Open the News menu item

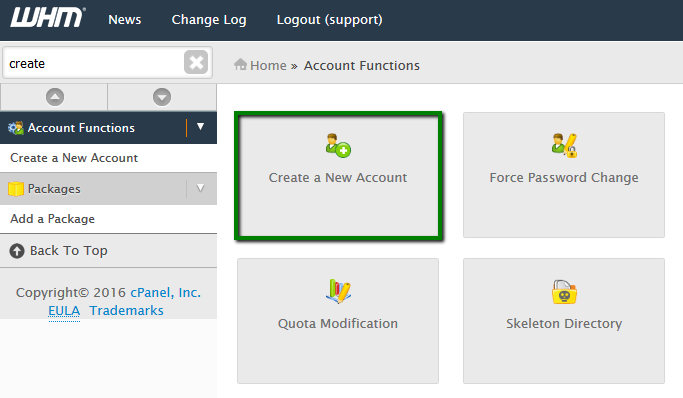125,20
